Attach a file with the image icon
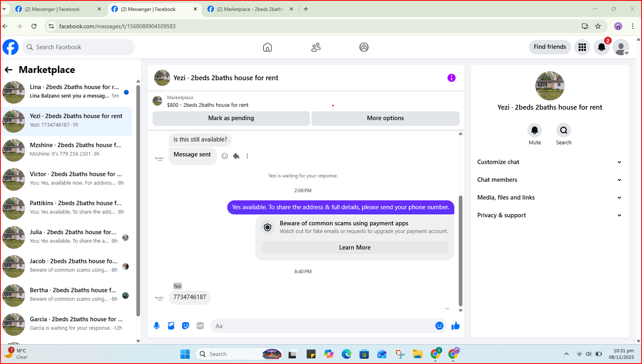This screenshot has width=642, height=364. coord(171,326)
